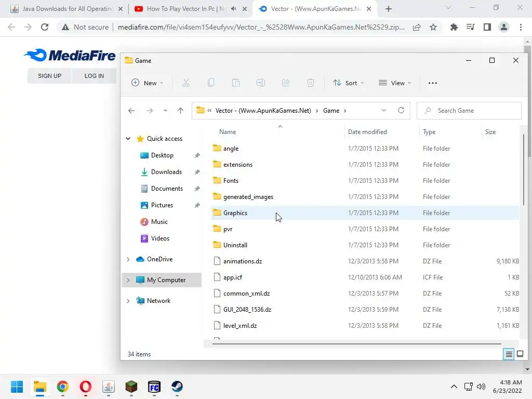The image size is (532, 399).
Task: Open the See more three-dots menu in Explorer
Action: (433, 83)
